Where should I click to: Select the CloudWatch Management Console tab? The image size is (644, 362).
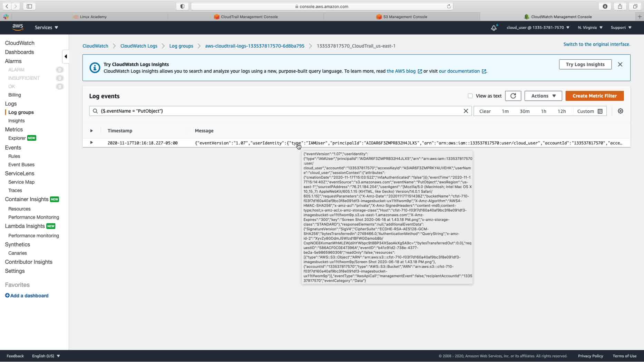[x=558, y=17]
